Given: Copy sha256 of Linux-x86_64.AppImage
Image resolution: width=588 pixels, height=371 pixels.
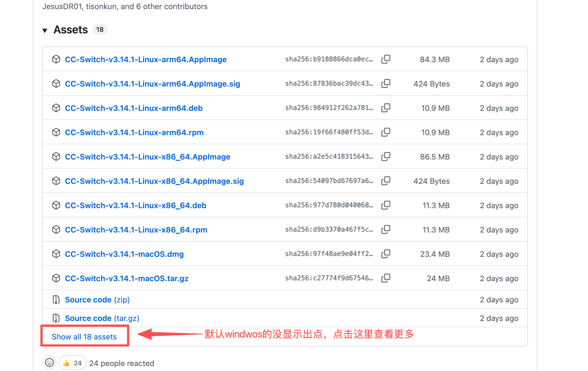Looking at the screenshot, I should click(386, 156).
